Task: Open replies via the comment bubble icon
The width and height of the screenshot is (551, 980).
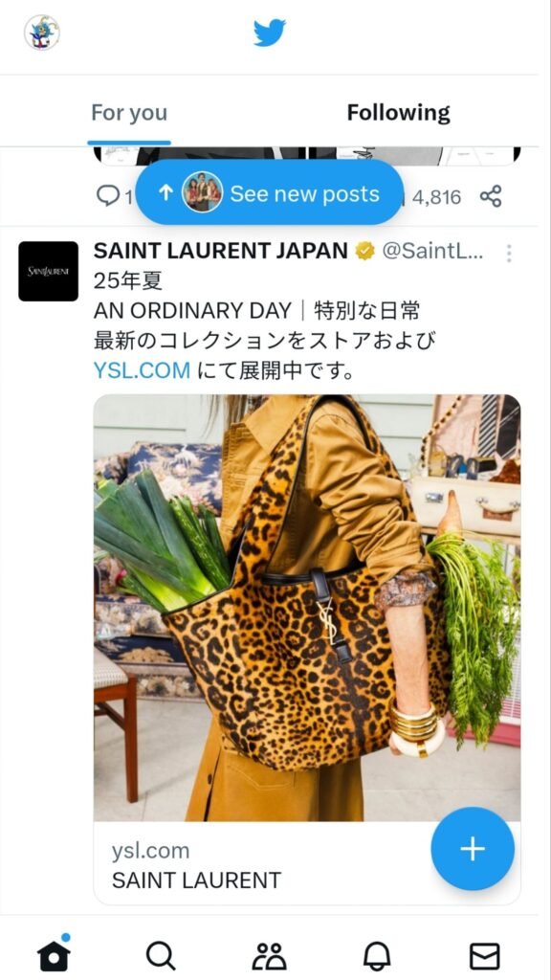Action: pyautogui.click(x=108, y=196)
